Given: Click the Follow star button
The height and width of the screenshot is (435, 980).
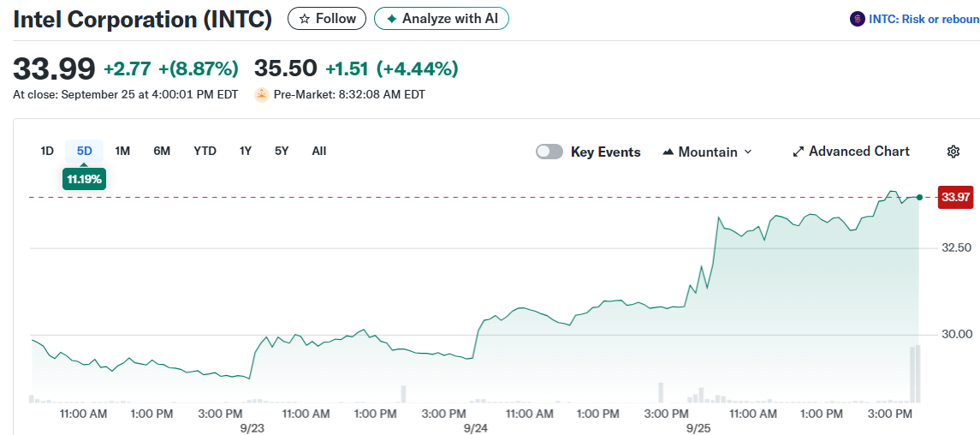Looking at the screenshot, I should pos(327,19).
